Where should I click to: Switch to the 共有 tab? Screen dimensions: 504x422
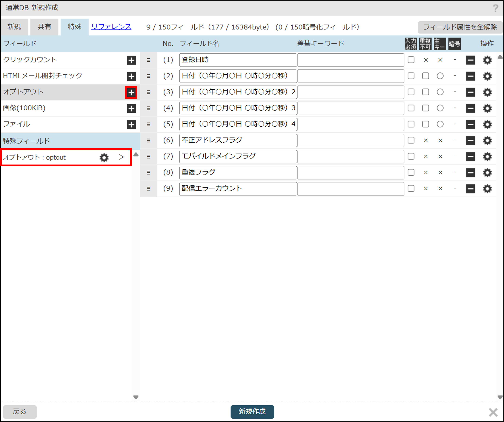44,27
